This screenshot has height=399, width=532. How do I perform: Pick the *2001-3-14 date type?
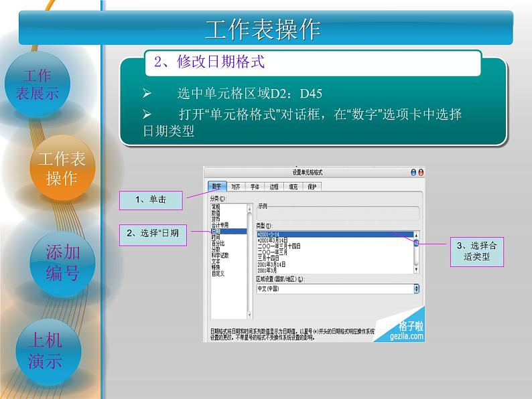pyautogui.click(x=335, y=234)
